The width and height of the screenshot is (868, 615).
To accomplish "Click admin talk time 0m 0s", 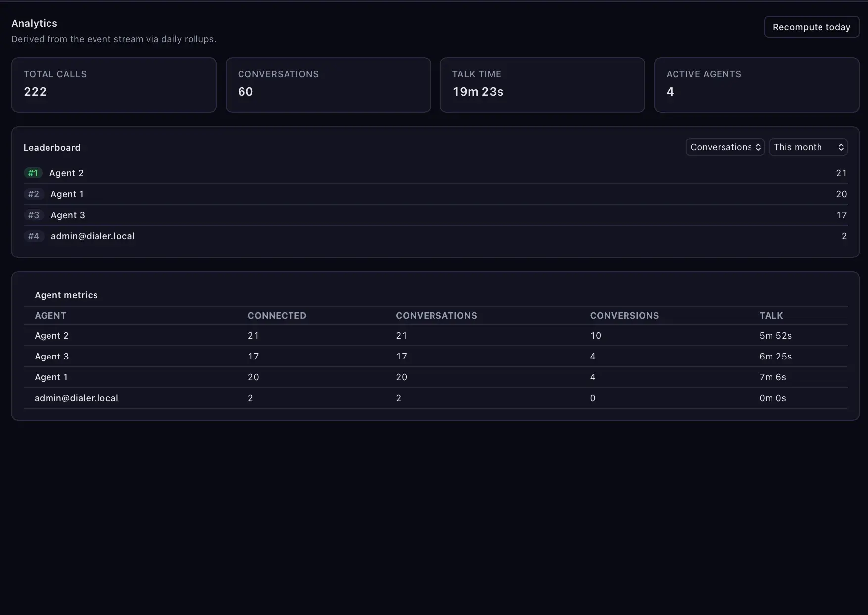I will pyautogui.click(x=772, y=398).
